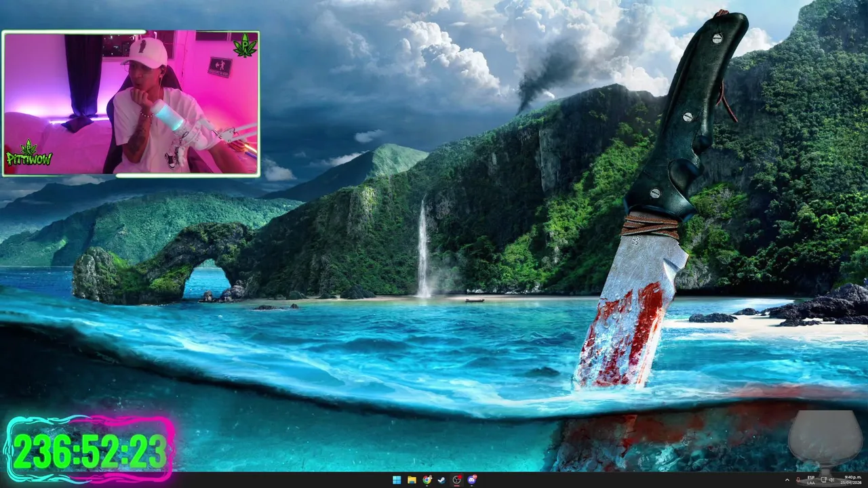
Task: Open Steam from the taskbar
Action: tap(441, 480)
